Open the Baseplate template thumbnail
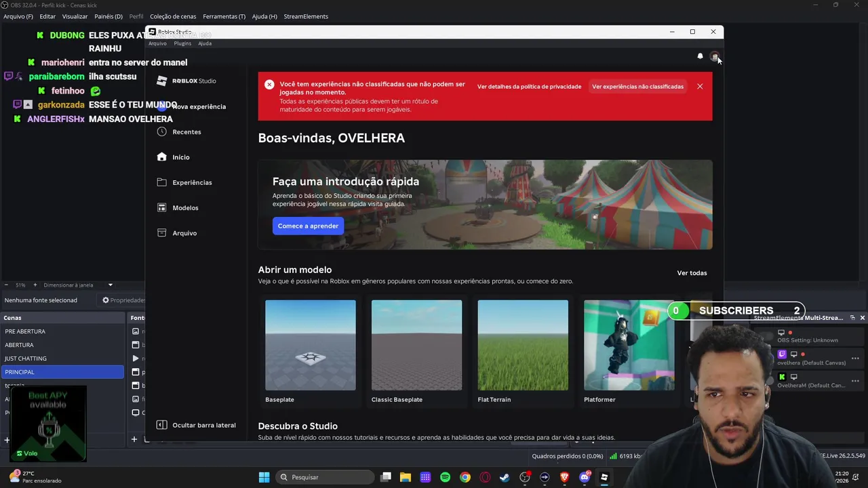Viewport: 868px width, 488px height. tap(311, 345)
